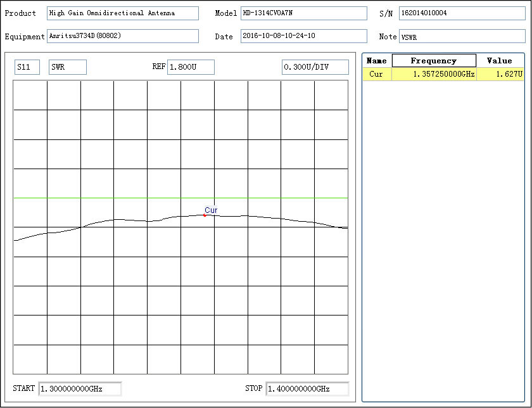Sort by the Frequency column header
This screenshot has height=408, width=532.
coord(434,61)
